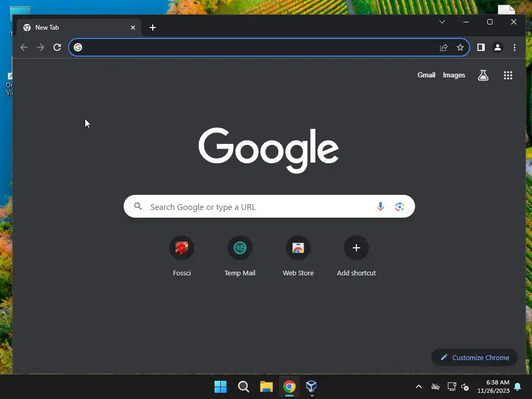Click the forward navigation arrow
532x399 pixels.
[x=41, y=47]
